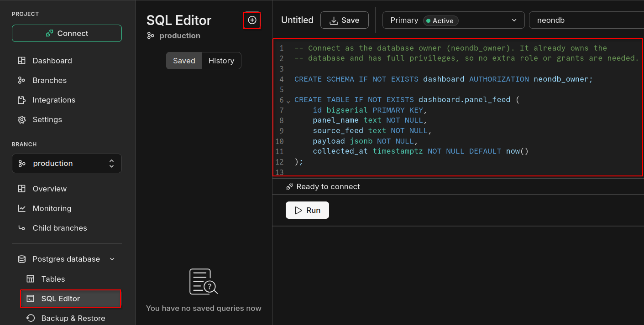Viewport: 644px width, 325px height.
Task: Click the Settings gear icon
Action: pyautogui.click(x=21, y=119)
